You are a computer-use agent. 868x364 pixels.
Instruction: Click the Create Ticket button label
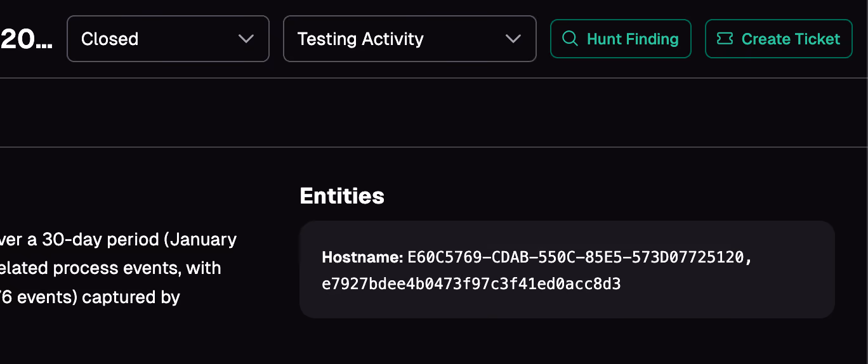click(791, 39)
